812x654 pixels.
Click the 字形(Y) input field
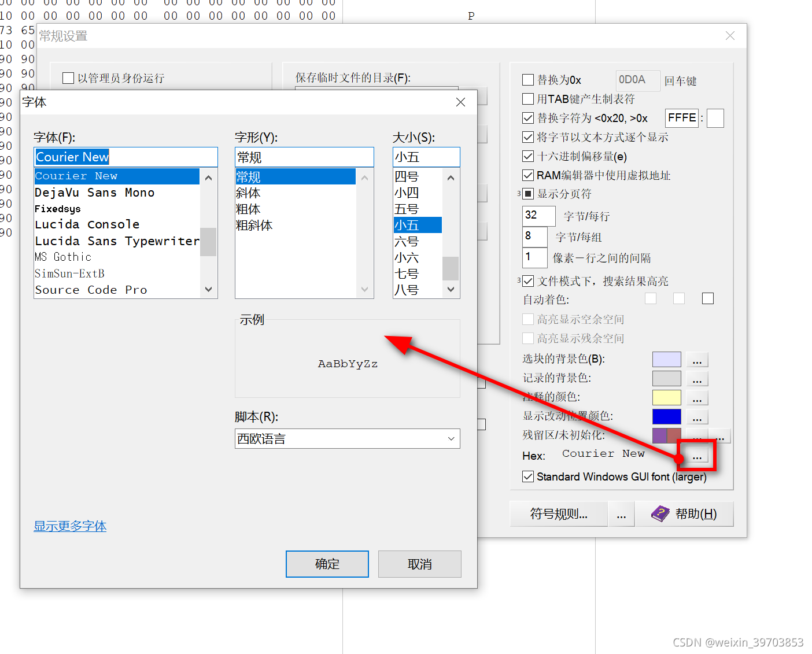pos(304,157)
